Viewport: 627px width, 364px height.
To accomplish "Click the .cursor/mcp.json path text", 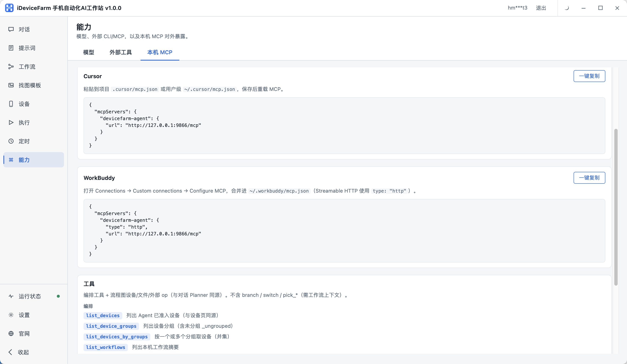I will (135, 89).
